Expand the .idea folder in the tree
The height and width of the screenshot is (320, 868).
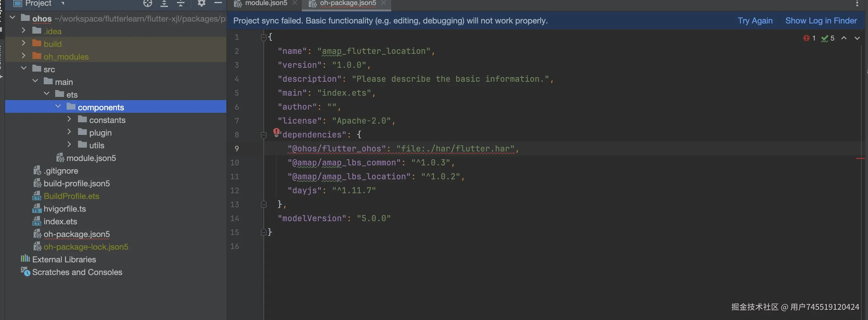tap(23, 30)
